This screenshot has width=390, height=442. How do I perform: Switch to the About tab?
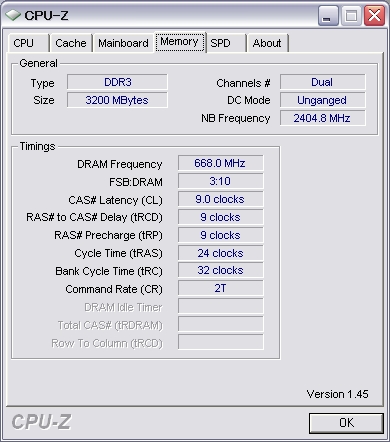point(267,43)
